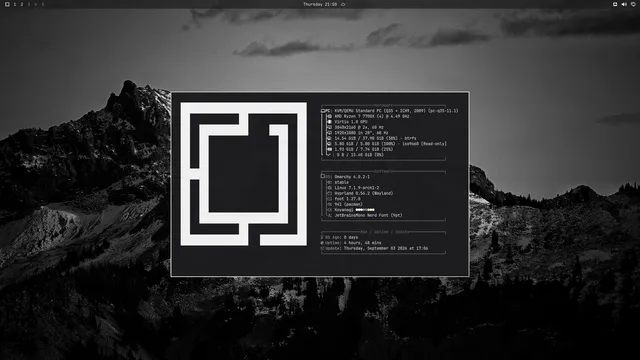
Task: Click the Software section header
Action: point(383,171)
